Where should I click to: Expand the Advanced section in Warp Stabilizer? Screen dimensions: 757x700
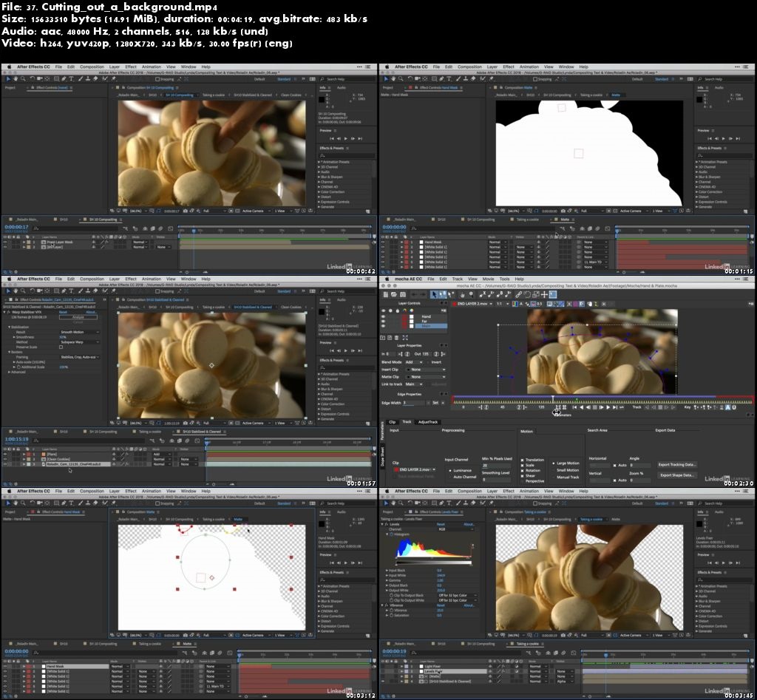click(x=9, y=372)
